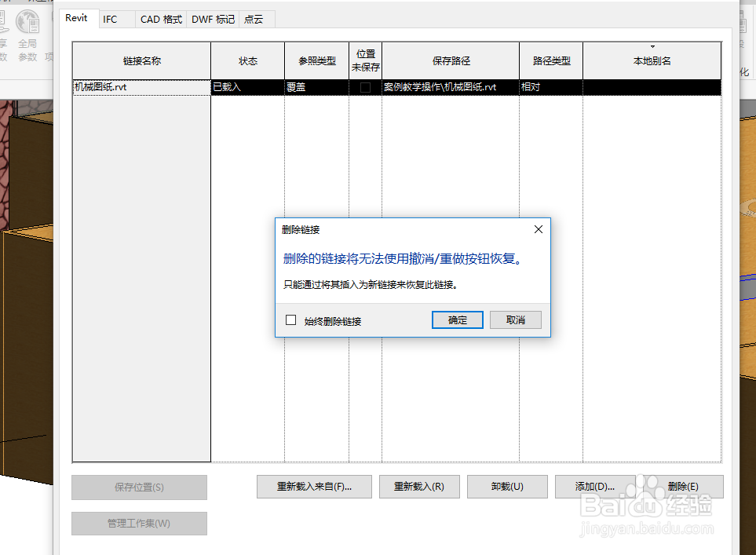This screenshot has width=756, height=555.
Task: Open the DWF 标记 tab
Action: pyautogui.click(x=213, y=20)
